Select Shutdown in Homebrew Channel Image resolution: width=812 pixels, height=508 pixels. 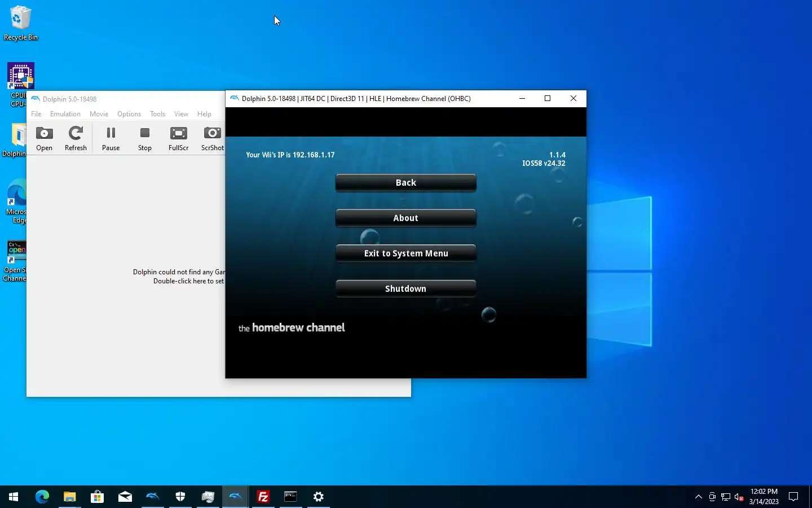coord(405,289)
